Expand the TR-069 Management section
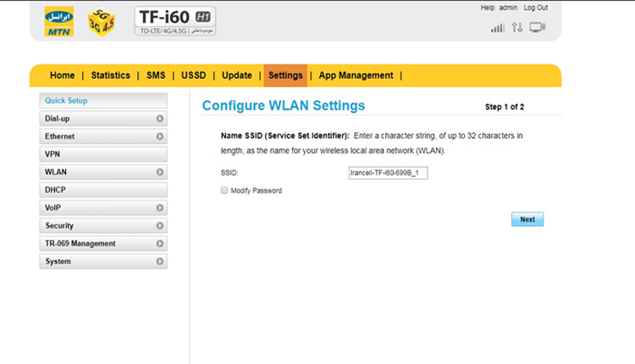The width and height of the screenshot is (635, 364). coord(103,244)
